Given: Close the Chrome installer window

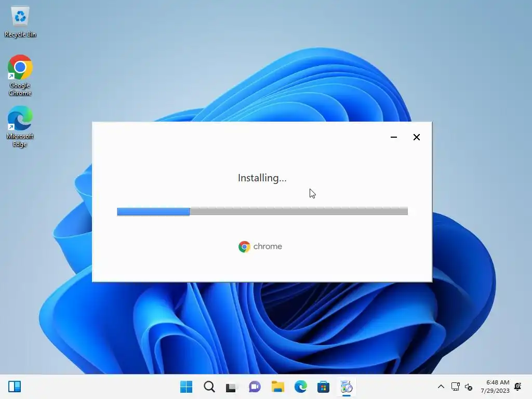Looking at the screenshot, I should [416, 137].
